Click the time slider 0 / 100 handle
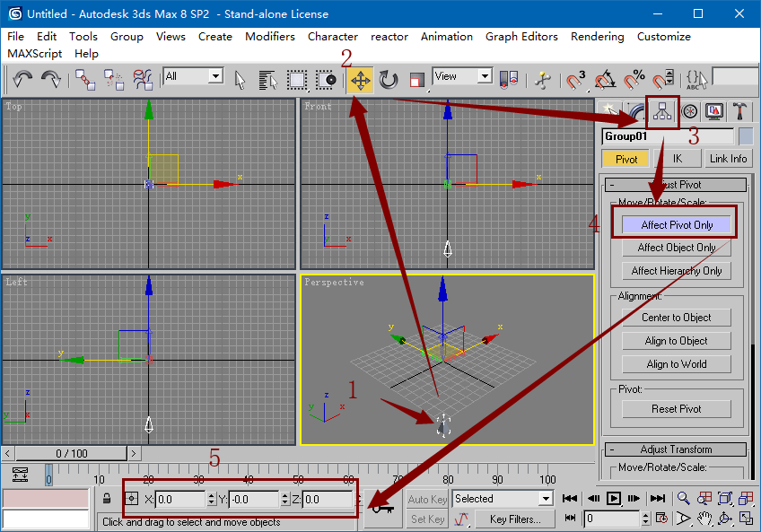 tap(72, 453)
